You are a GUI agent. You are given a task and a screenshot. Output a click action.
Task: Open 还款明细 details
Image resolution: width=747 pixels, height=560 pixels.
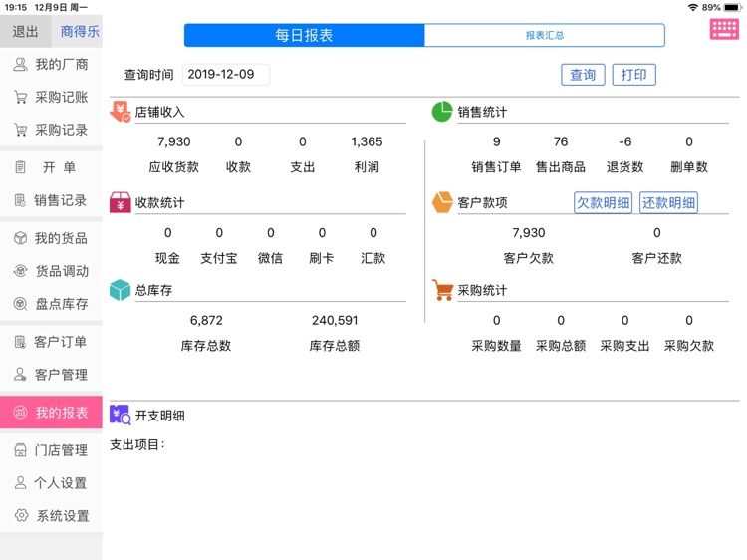[x=668, y=202]
